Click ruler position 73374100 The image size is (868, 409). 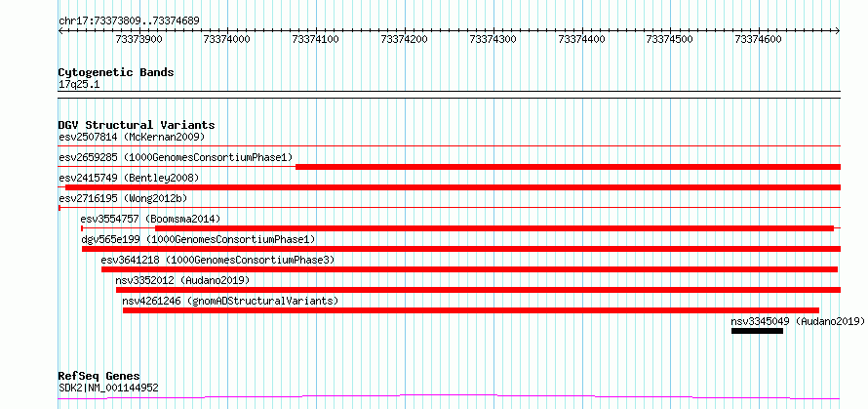(316, 39)
